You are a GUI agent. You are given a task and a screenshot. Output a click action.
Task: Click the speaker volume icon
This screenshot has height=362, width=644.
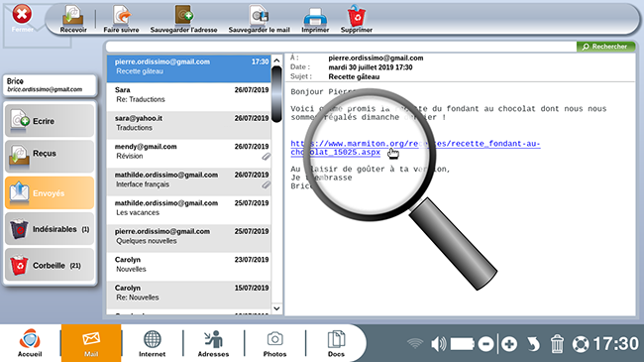pyautogui.click(x=438, y=344)
